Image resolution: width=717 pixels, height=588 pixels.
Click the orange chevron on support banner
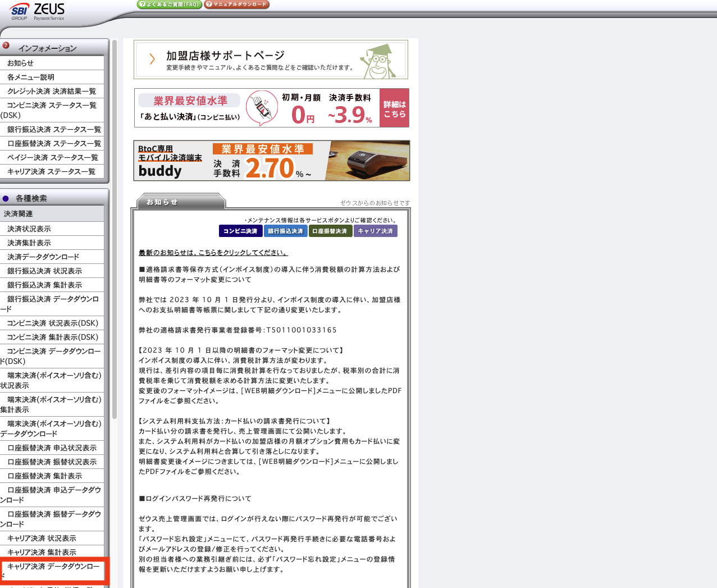(152, 59)
